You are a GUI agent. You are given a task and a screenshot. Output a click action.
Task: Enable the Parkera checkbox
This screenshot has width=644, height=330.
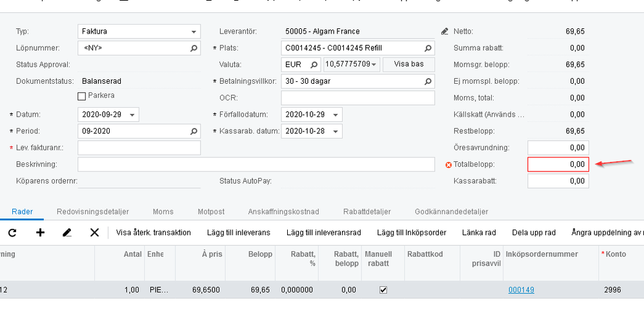click(x=81, y=96)
